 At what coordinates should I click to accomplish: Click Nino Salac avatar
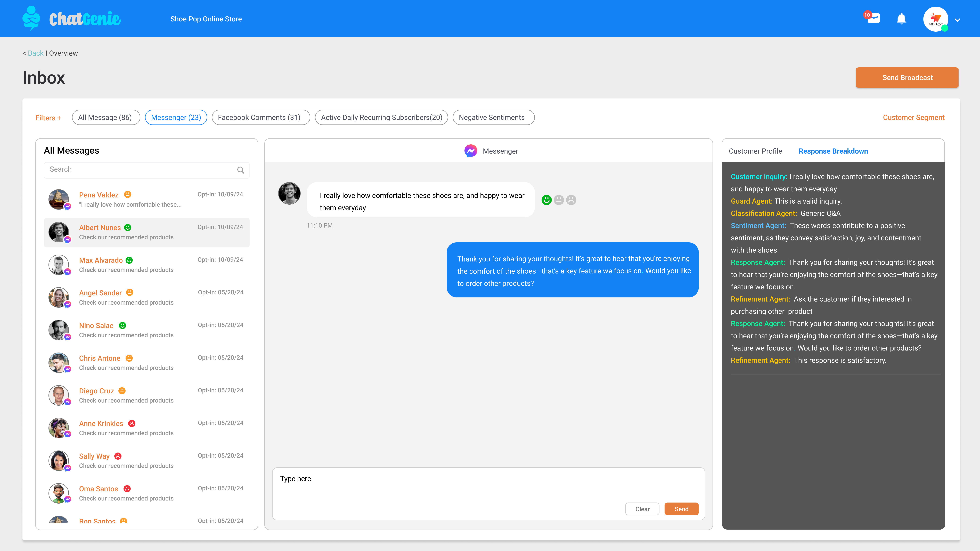(59, 330)
